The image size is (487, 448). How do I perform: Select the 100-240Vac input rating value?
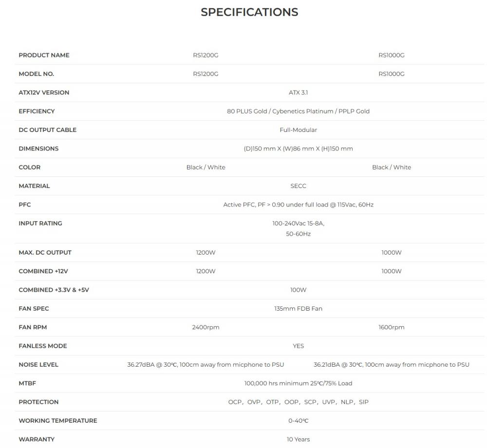tap(298, 224)
